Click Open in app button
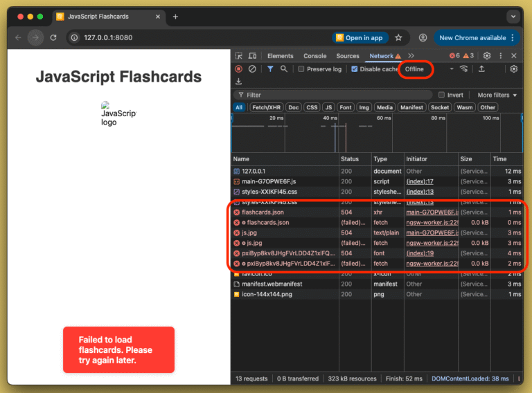 click(x=360, y=37)
